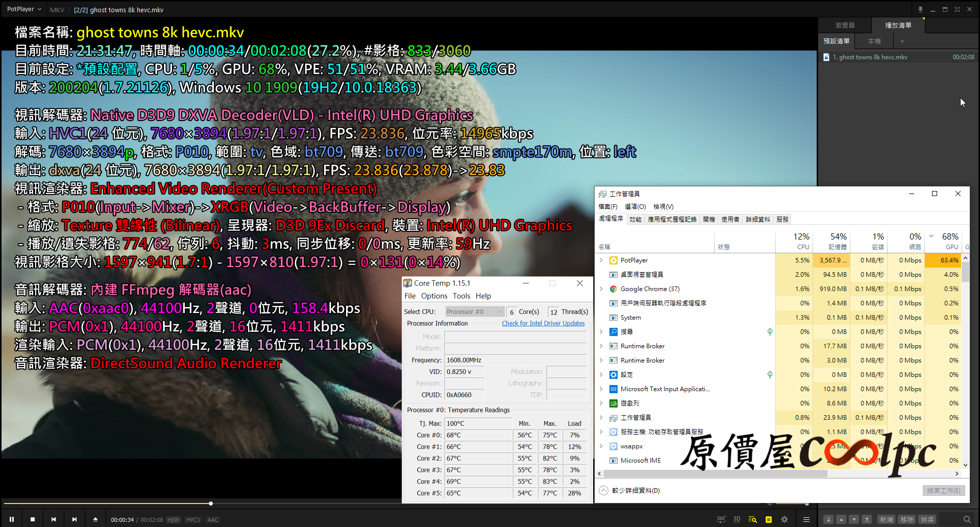Expand first Runtime Broker row
Screen dimensions: 980x527
pos(601,346)
